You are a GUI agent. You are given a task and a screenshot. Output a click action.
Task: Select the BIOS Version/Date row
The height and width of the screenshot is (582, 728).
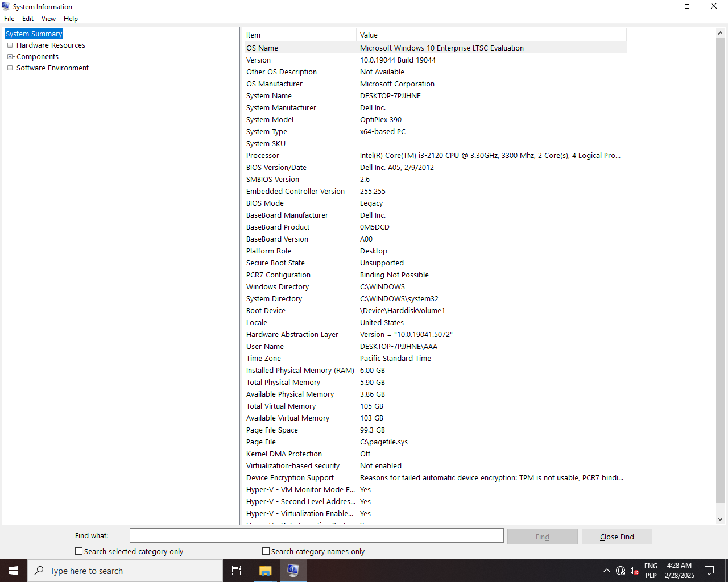click(x=436, y=168)
